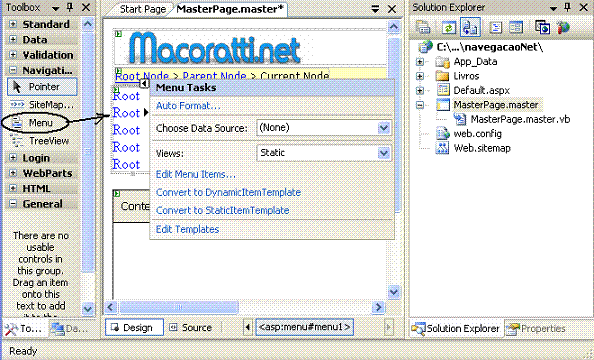Select the Pointer tool in Toolbox
This screenshot has width=594, height=360.
(x=42, y=87)
